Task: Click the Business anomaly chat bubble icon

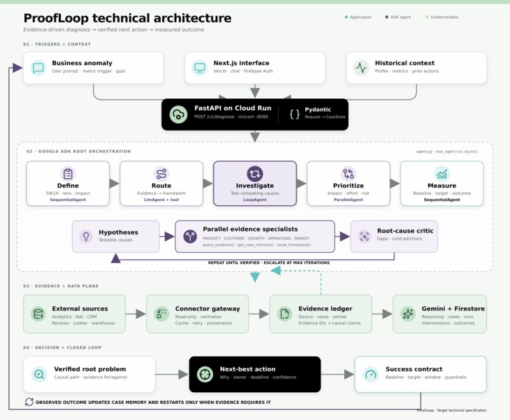Action: click(38, 68)
